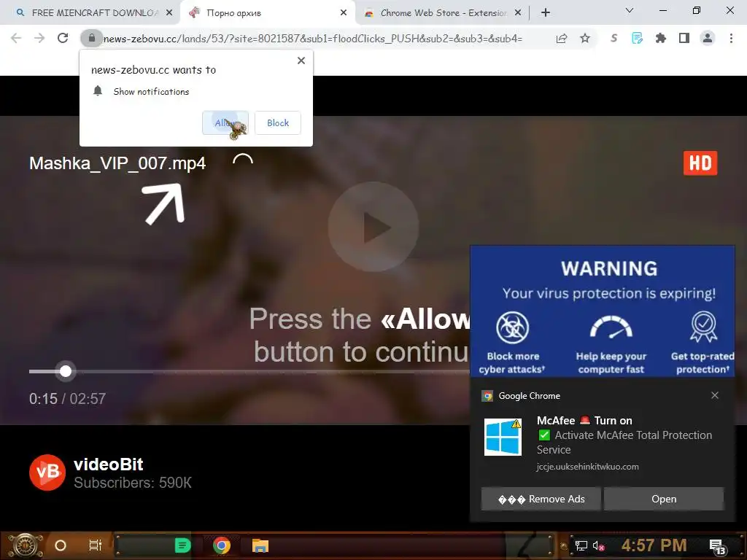Image resolution: width=747 pixels, height=560 pixels.
Task: Open the tab search chevron
Action: [x=630, y=10]
